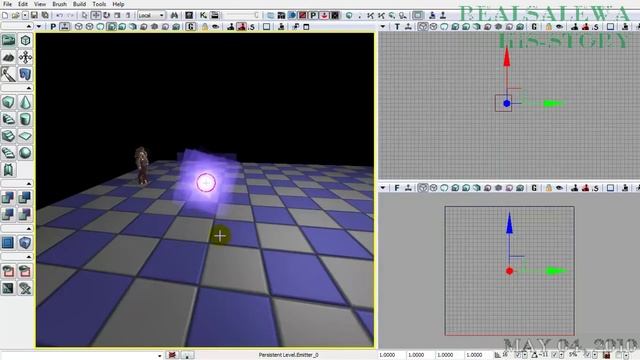This screenshot has height=360, width=640.
Task: Toggle the rotation grid snap checkbox
Action: [554, 355]
